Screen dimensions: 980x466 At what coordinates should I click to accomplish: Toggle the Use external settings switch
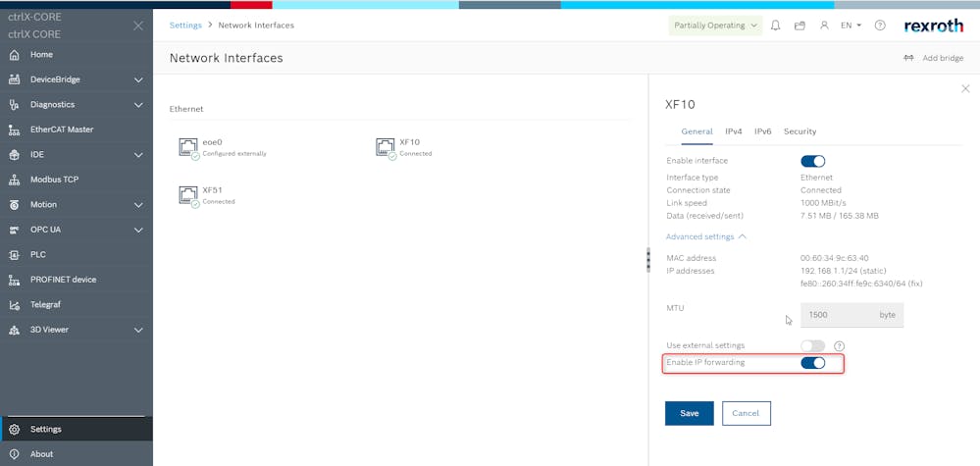coord(812,345)
